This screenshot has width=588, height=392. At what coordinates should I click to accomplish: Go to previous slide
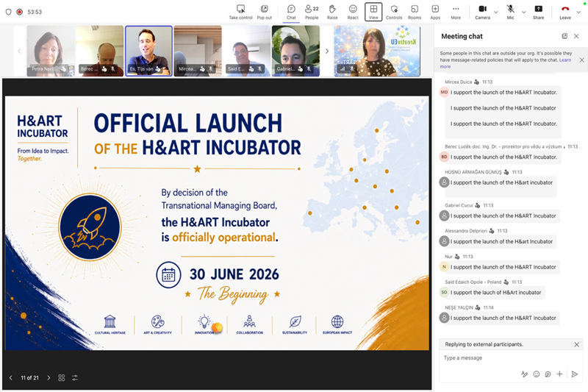(11, 378)
